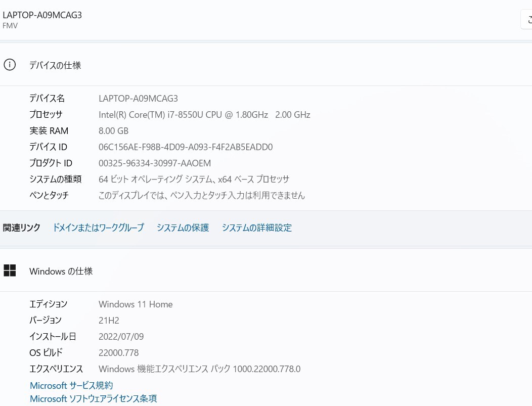
Task: Select the version value 21H2
Action: point(109,320)
